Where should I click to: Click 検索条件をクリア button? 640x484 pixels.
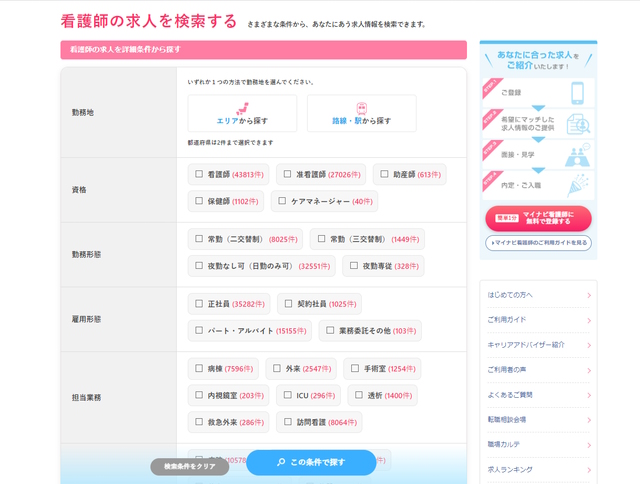coord(190,466)
